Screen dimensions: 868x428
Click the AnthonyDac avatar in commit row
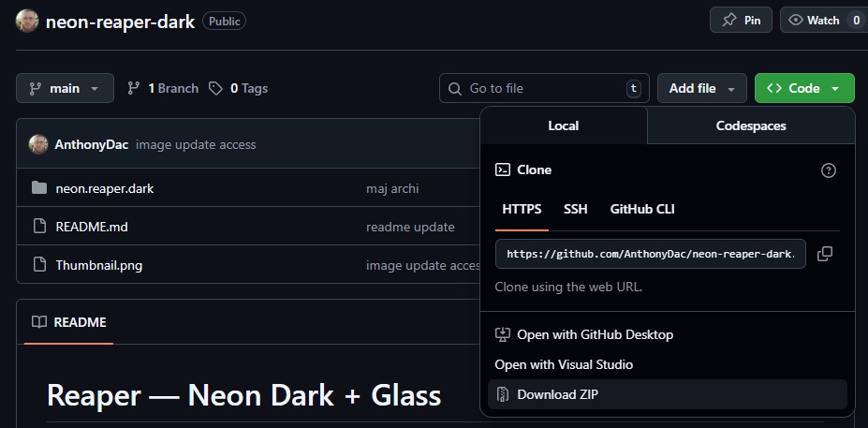[x=38, y=144]
